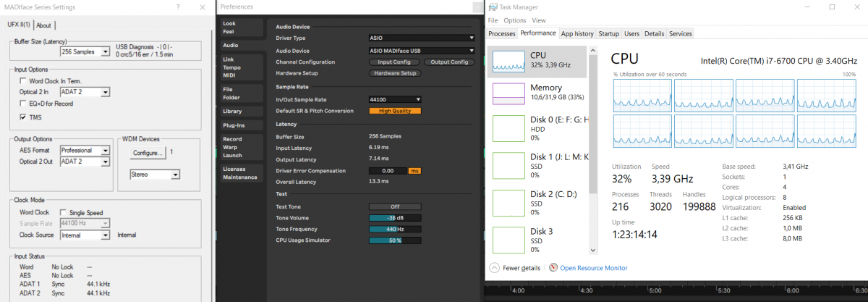The height and width of the screenshot is (302, 868).
Task: Open Task Manager View menu
Action: [539, 20]
